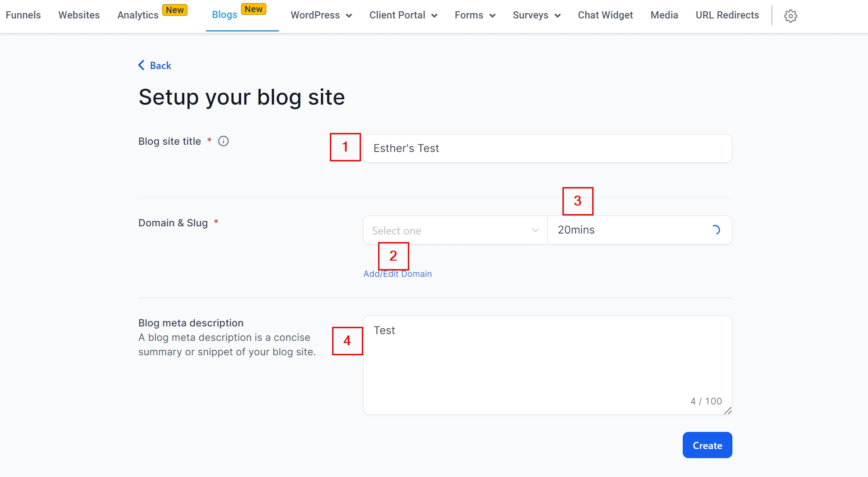
Task: Navigate to Chat Widget
Action: tap(605, 15)
